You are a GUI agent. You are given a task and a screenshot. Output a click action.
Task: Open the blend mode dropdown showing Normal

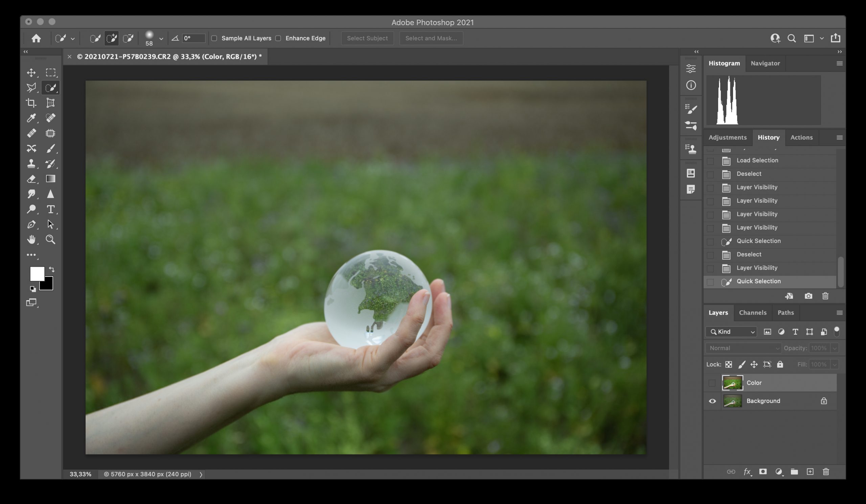click(743, 348)
